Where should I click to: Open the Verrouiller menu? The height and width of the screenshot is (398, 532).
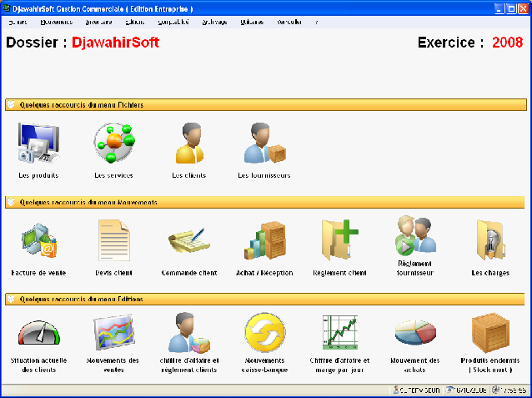[x=289, y=22]
